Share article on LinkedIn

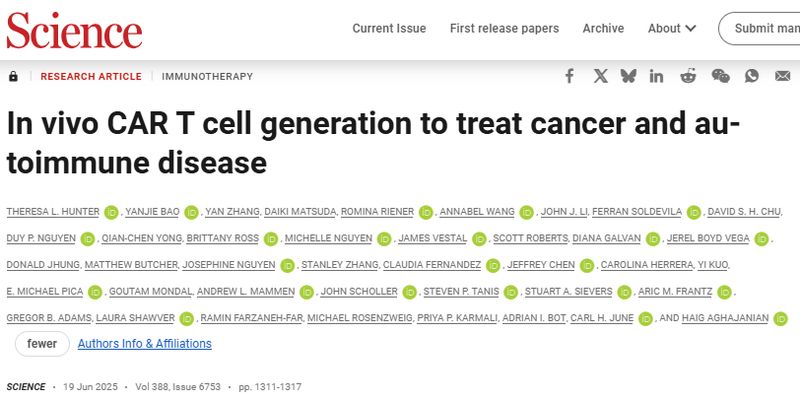pos(657,76)
